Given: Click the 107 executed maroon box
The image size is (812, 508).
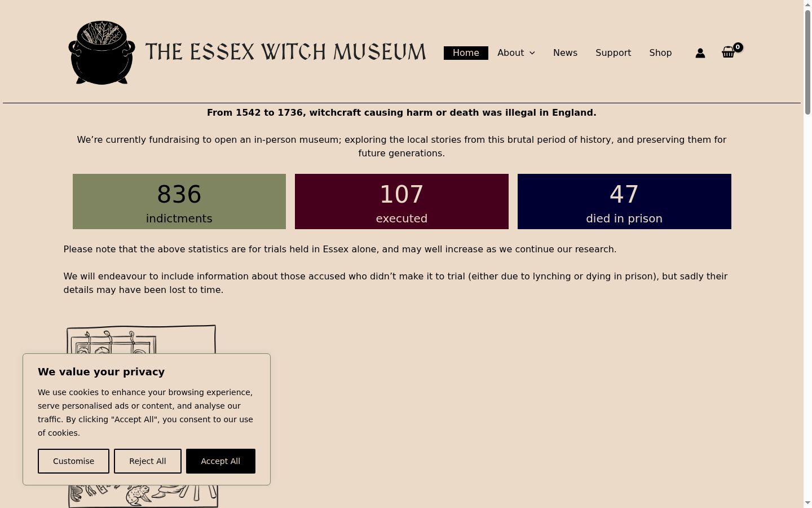Looking at the screenshot, I should [x=401, y=202].
